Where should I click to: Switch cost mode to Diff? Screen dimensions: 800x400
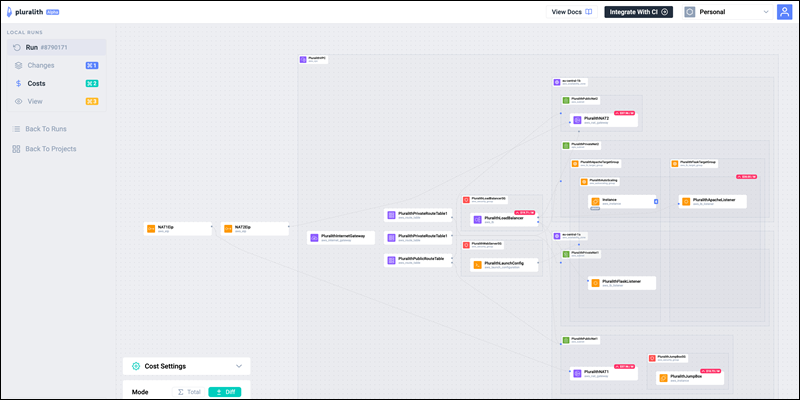(224, 392)
